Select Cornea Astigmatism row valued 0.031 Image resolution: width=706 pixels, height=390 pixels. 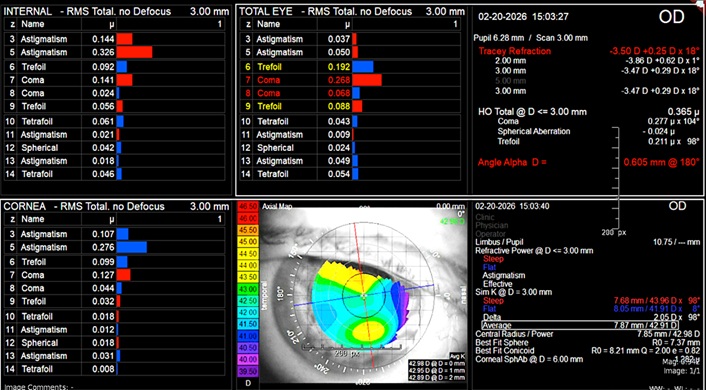(x=114, y=356)
